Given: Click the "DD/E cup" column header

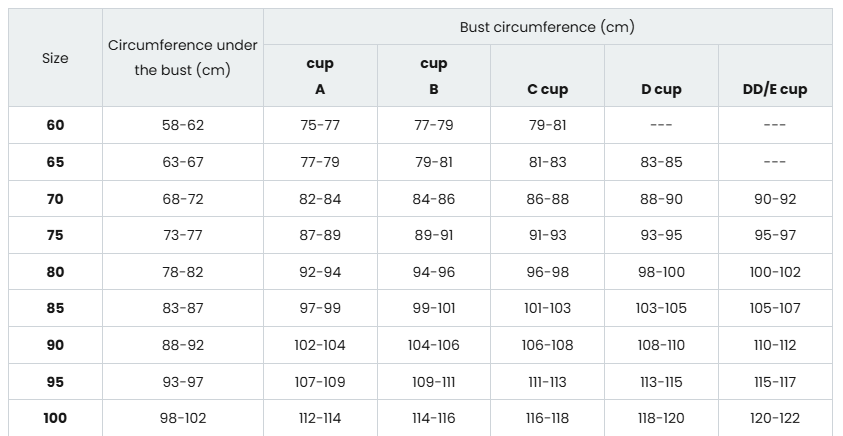Looking at the screenshot, I should pos(775,89).
